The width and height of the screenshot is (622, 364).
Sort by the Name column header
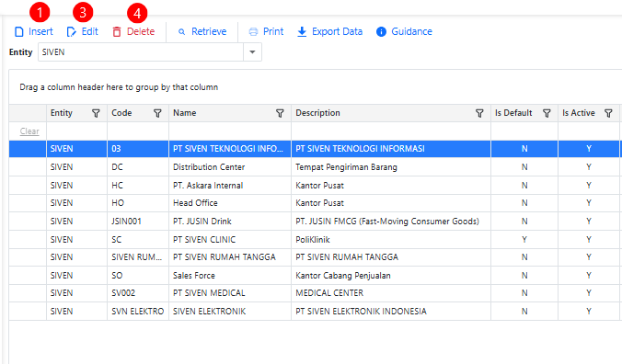click(x=184, y=113)
